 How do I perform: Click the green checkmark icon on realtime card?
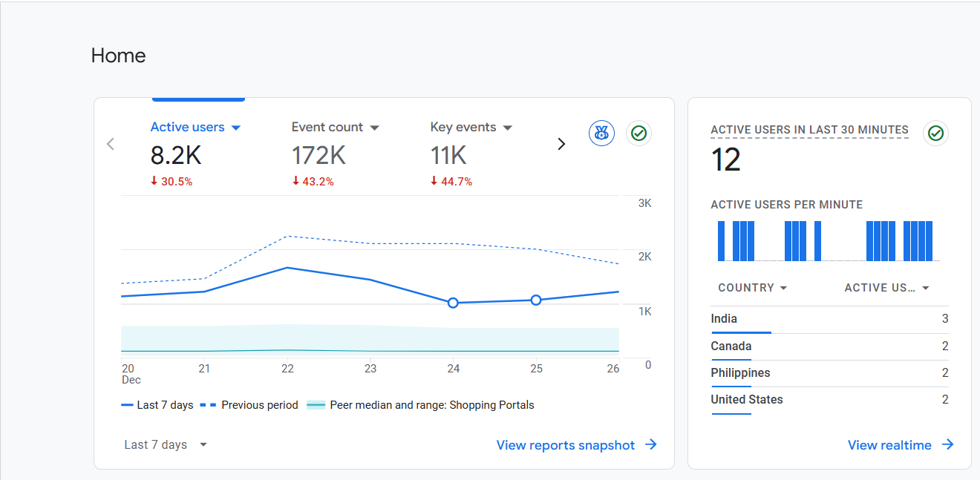(x=935, y=134)
